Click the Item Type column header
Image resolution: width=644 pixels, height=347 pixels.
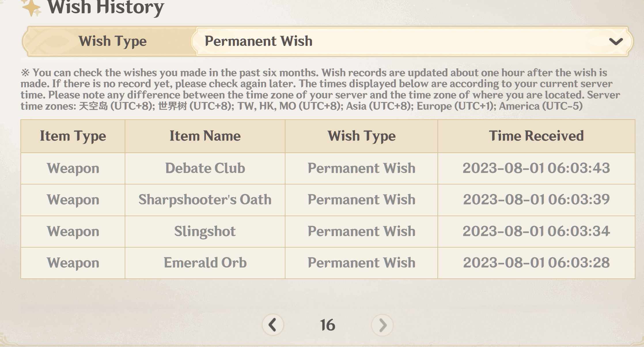point(73,136)
